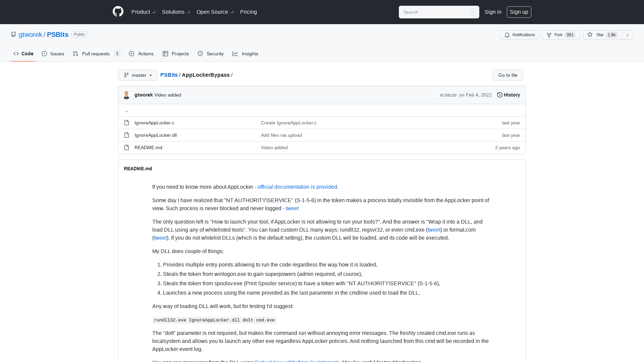Open the Actions tab
Viewport: 644px width, 362px height.
click(141, 54)
